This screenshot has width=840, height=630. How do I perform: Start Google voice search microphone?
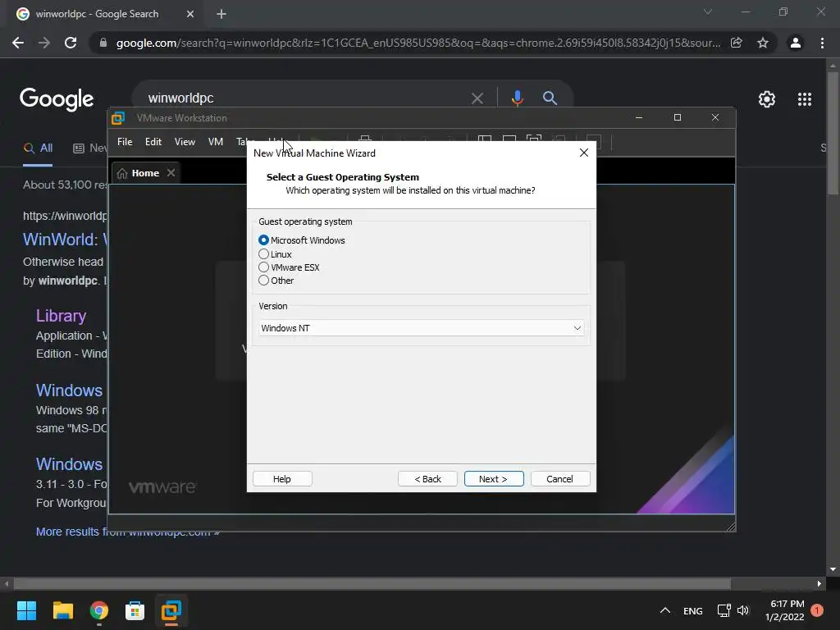pos(517,98)
